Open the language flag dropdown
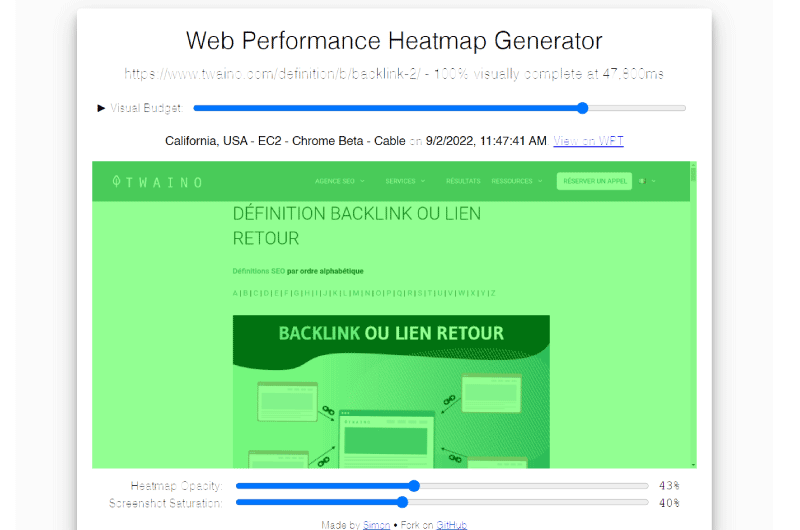800x530 pixels. tap(647, 181)
